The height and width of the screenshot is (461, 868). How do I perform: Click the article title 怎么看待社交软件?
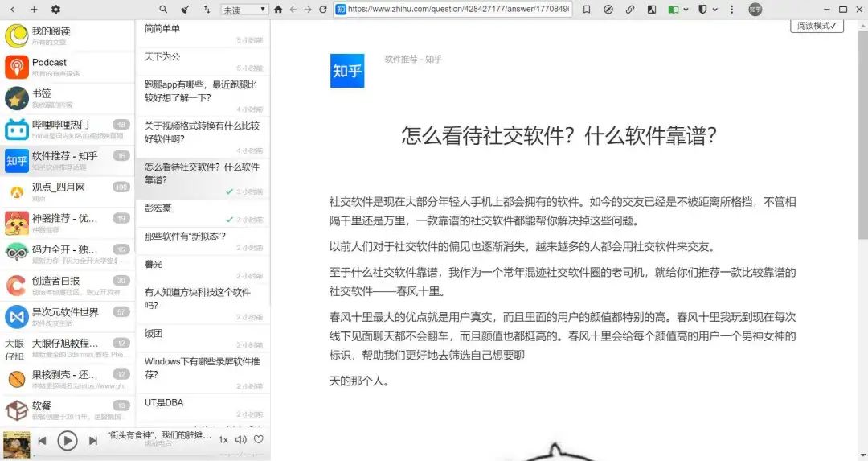[559, 135]
